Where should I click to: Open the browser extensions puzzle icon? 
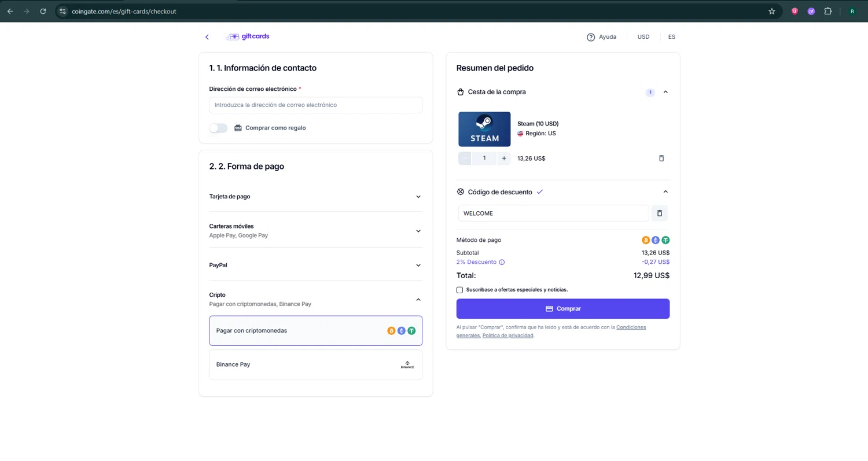coord(828,11)
